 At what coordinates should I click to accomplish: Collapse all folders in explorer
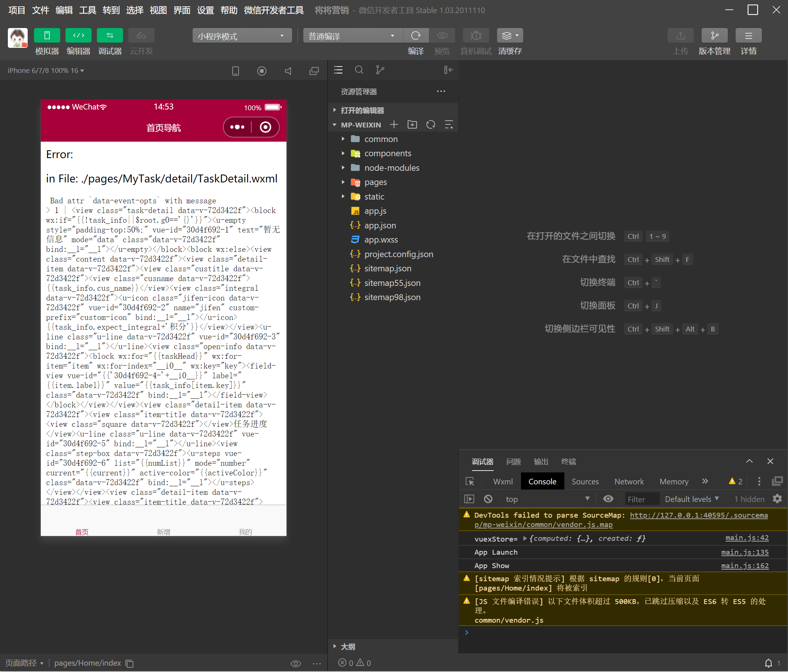449,124
